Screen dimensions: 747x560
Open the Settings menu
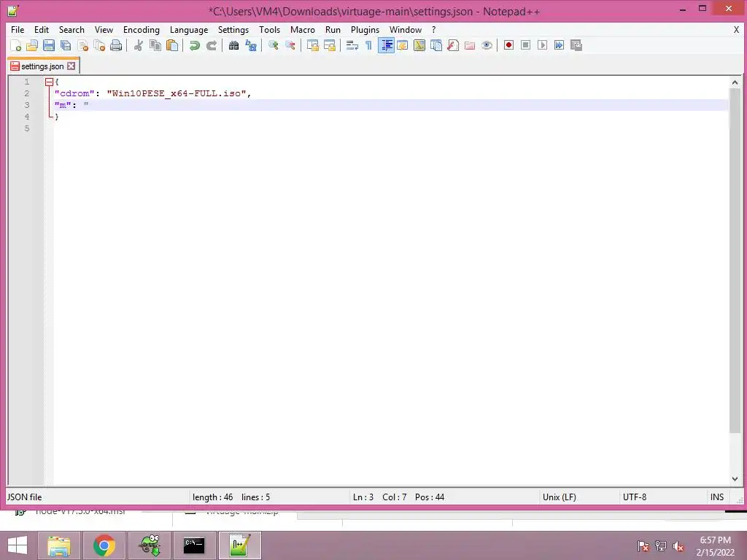[x=233, y=29]
